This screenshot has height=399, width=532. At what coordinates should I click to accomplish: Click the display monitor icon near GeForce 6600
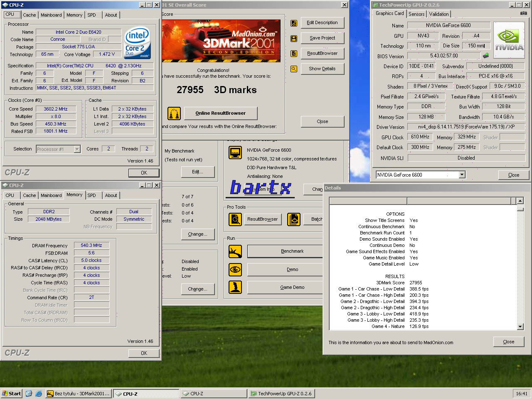click(x=235, y=153)
